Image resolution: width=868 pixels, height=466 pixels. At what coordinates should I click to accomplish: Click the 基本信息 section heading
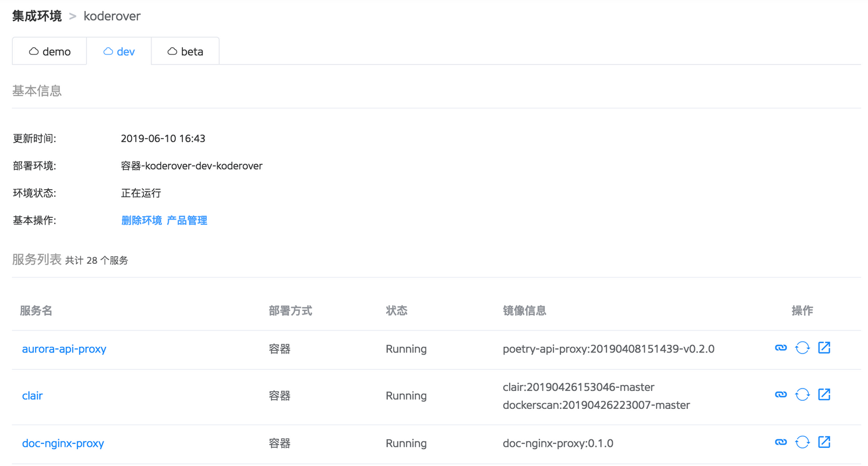click(x=37, y=91)
